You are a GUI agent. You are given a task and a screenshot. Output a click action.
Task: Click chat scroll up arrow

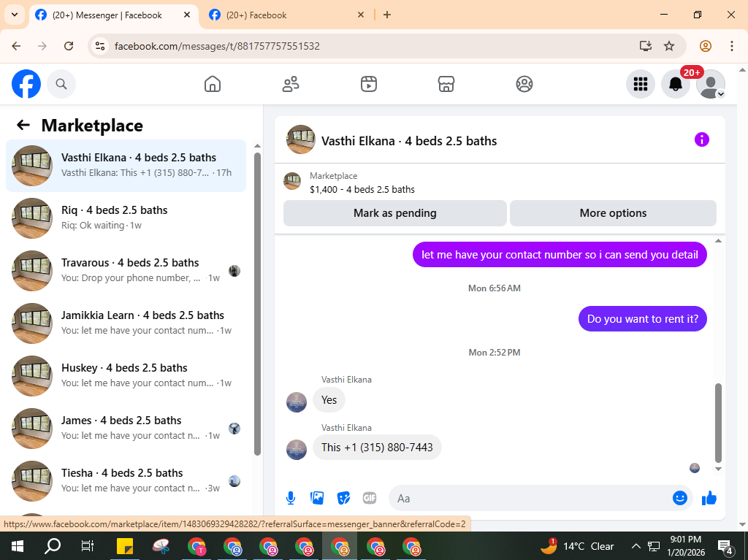point(719,241)
